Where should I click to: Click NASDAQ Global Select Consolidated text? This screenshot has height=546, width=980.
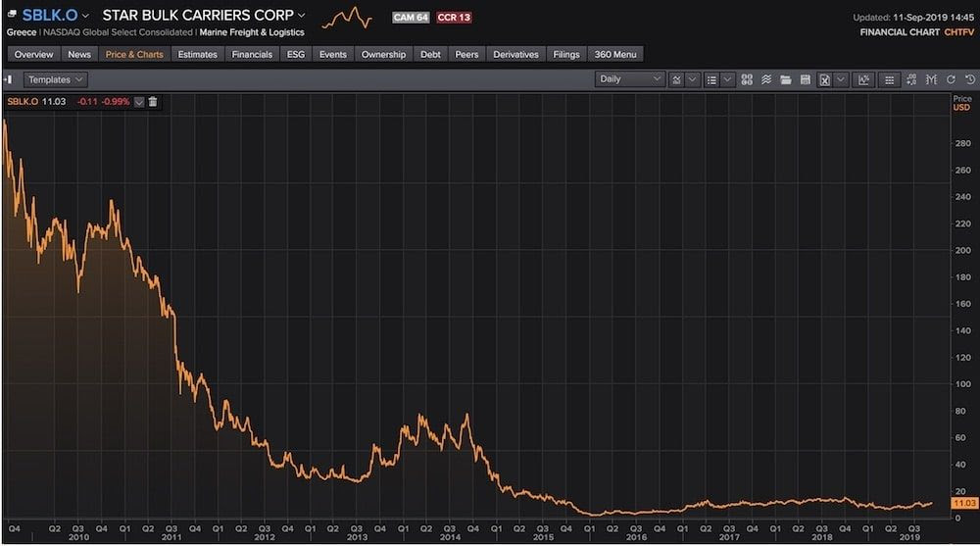[x=118, y=32]
